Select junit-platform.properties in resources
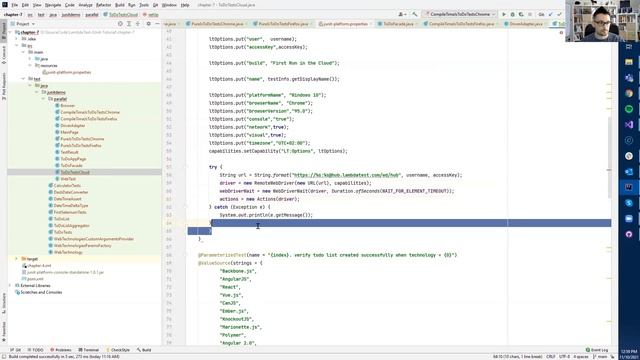This screenshot has width=640, height=360. pos(69,72)
